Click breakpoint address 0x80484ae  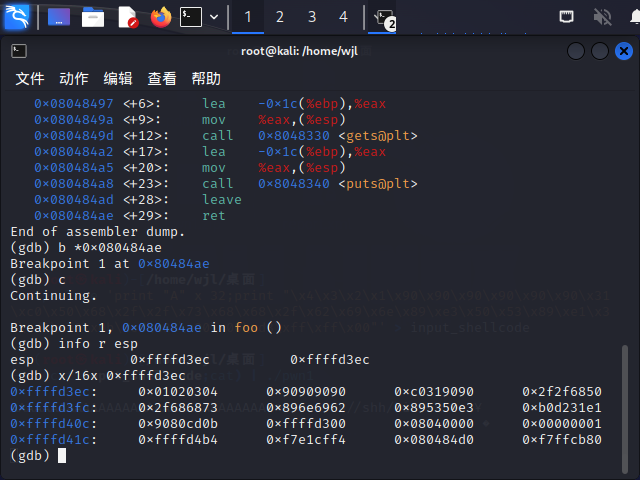173,264
